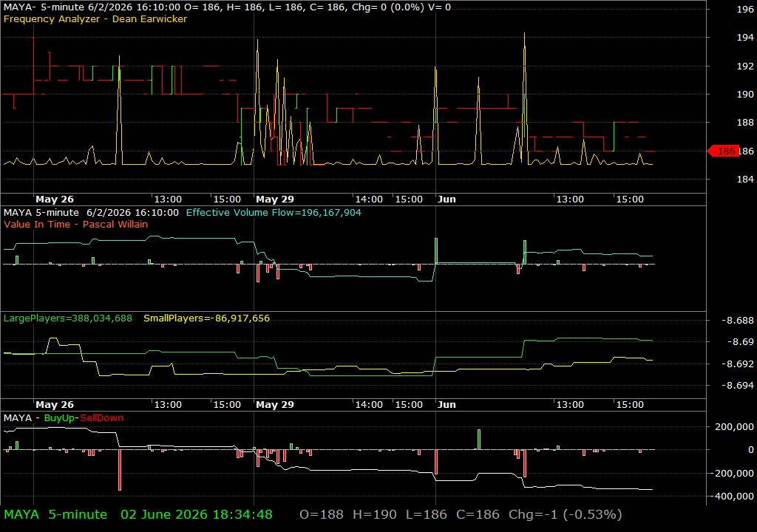
Task: Click the tall green Effective Volume bar at Jun open
Action: point(436,251)
